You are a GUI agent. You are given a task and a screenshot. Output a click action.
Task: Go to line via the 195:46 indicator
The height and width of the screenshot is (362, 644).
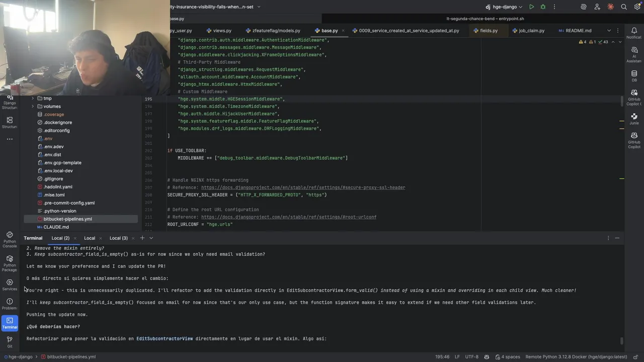(442, 357)
